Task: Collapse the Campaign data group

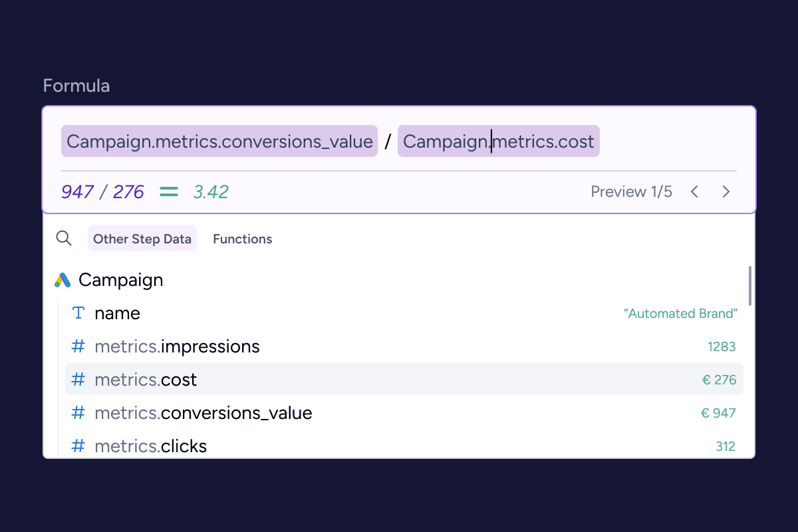Action: click(x=120, y=280)
